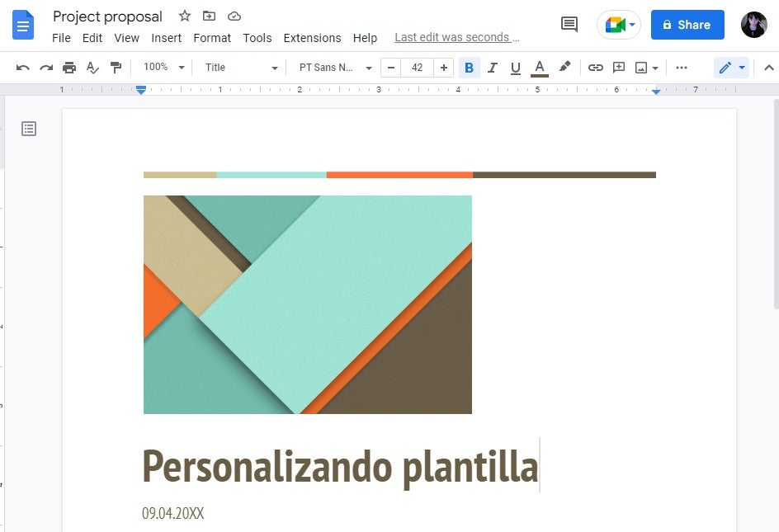Image resolution: width=779 pixels, height=532 pixels.
Task: Toggle Bold formatting
Action: [x=469, y=68]
